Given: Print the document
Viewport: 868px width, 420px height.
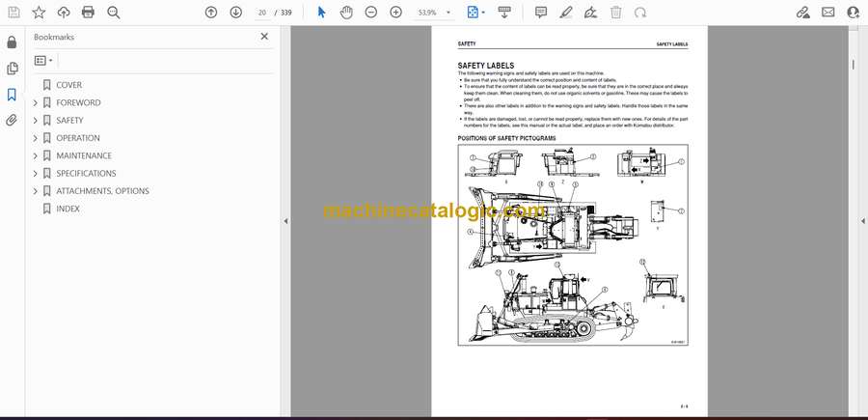Looking at the screenshot, I should [x=88, y=13].
